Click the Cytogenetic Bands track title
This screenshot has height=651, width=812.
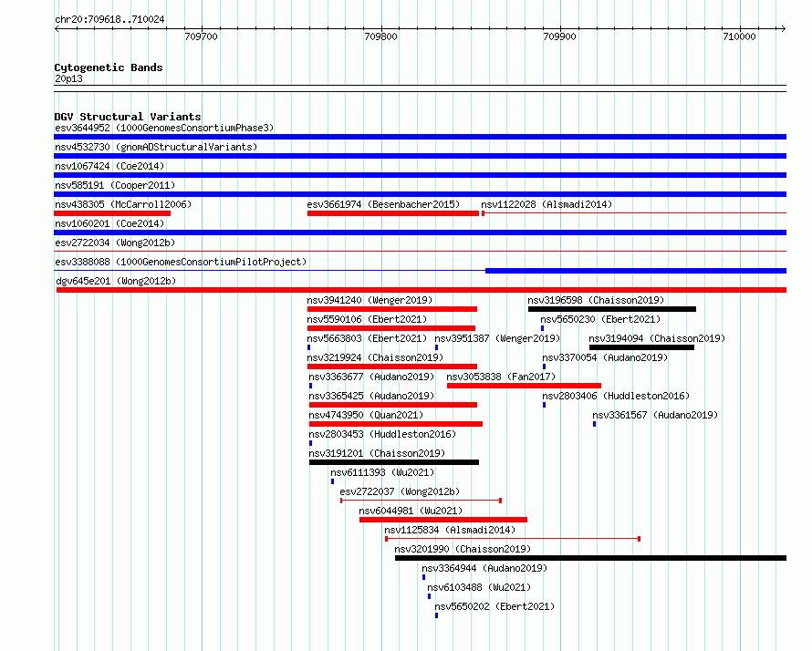tap(109, 67)
